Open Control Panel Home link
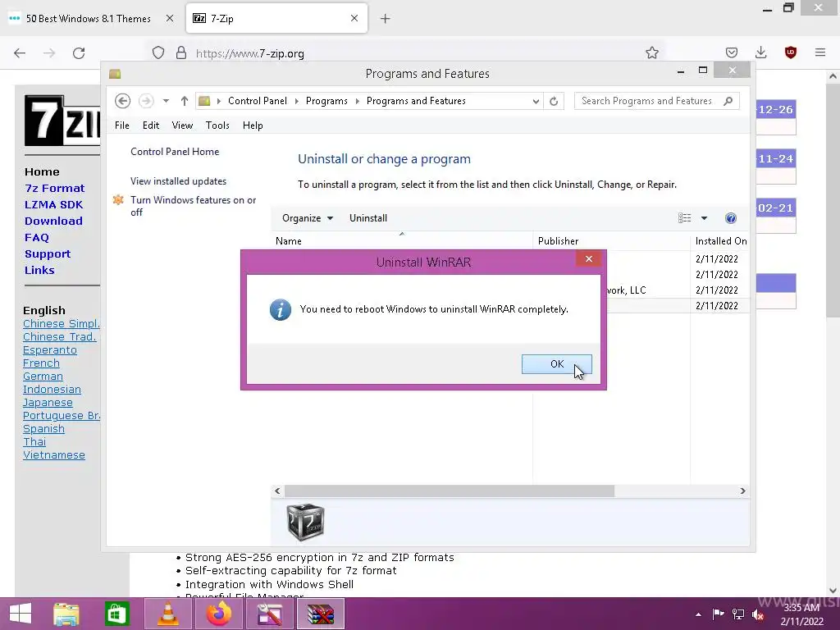 pos(175,152)
